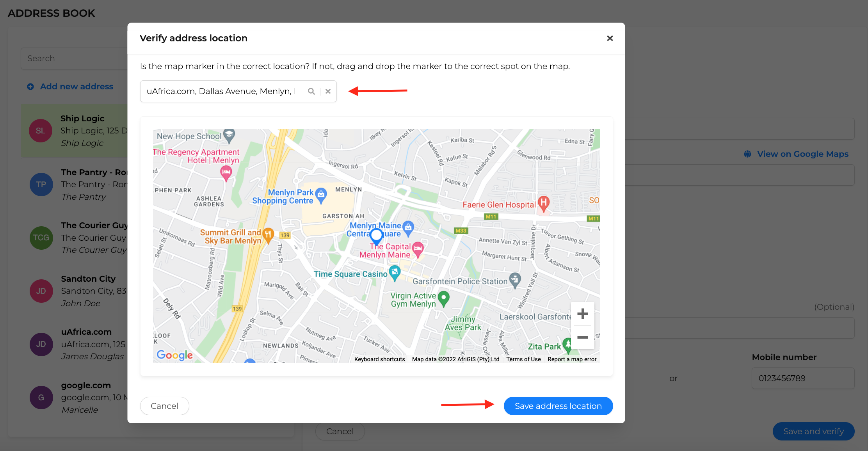Select The Pantry address entry
This screenshot has width=868, height=451.
click(x=74, y=185)
